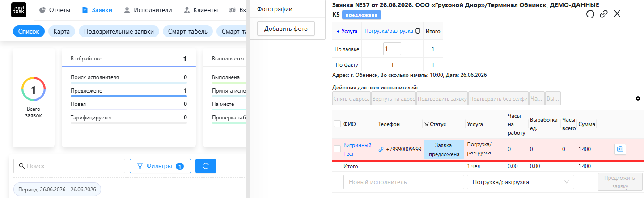The width and height of the screenshot is (644, 198).
Task: Click the Фотографии section header
Action: [275, 9]
